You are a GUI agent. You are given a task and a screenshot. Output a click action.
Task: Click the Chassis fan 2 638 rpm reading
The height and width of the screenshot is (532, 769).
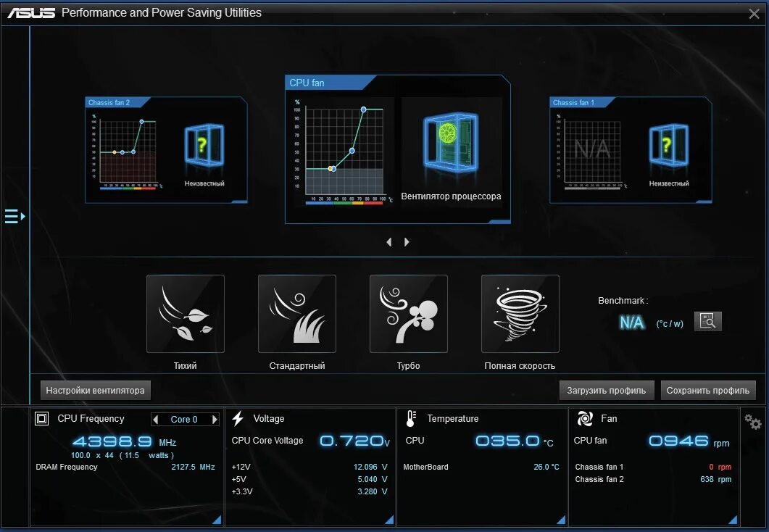[715, 479]
